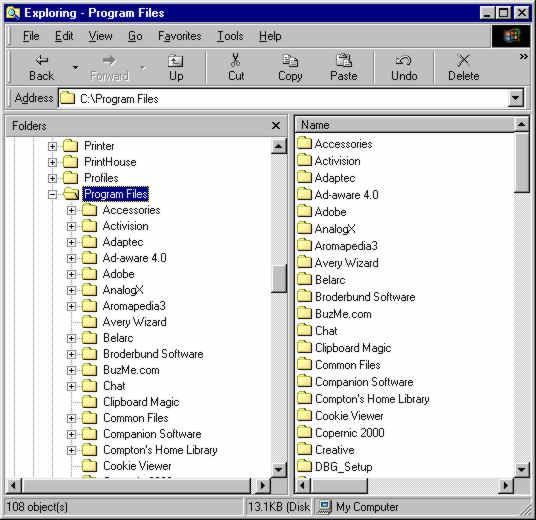The image size is (536, 520).
Task: Select Belarc in the file list
Action: click(330, 280)
